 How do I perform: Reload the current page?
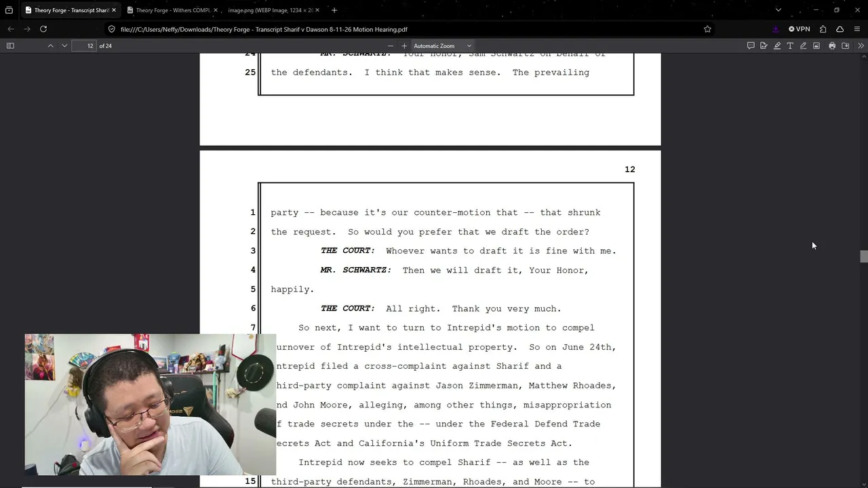(x=43, y=29)
